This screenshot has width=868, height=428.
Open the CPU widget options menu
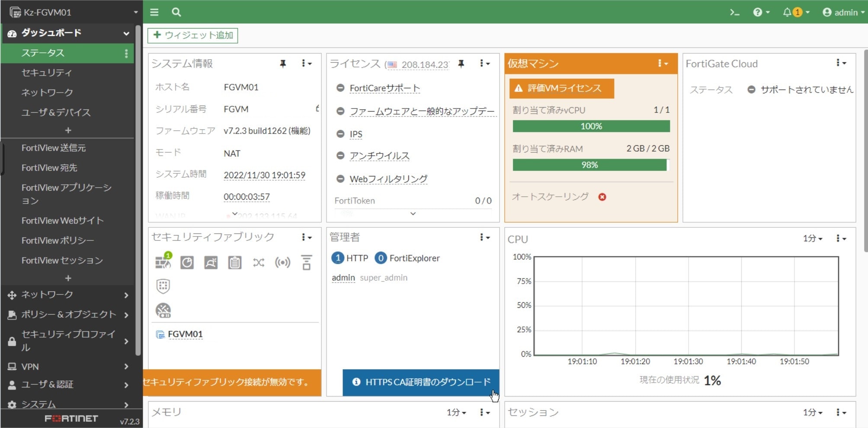click(x=841, y=239)
